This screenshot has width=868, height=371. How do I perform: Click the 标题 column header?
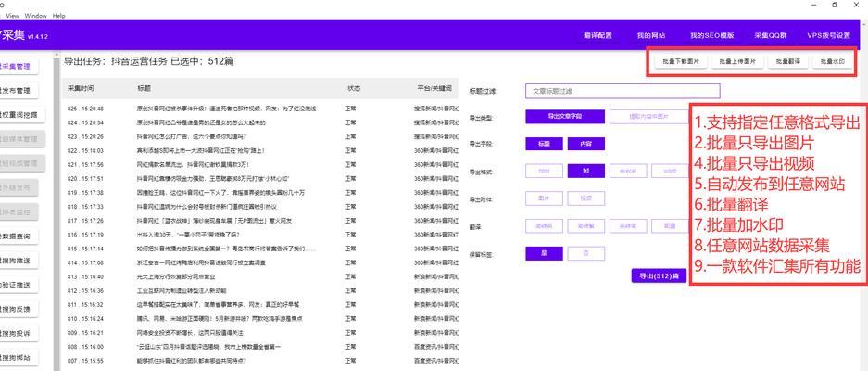coord(144,88)
